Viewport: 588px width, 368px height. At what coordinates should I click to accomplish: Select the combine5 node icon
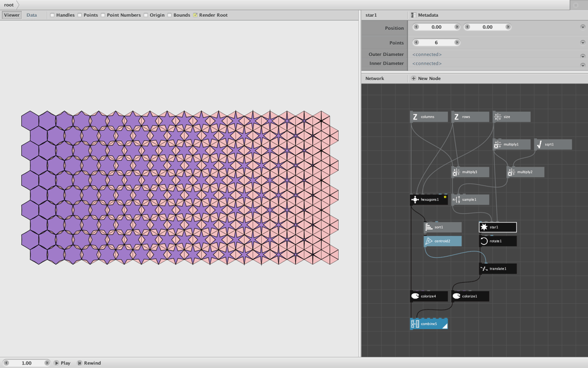pos(415,324)
